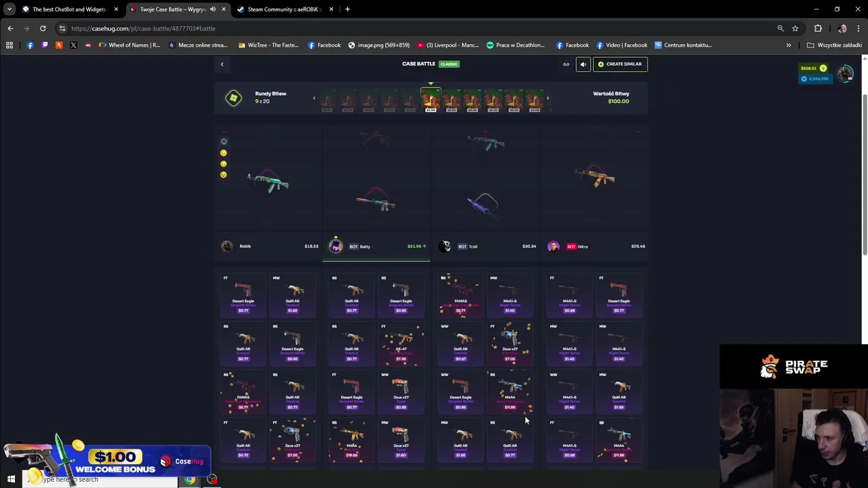Image resolution: width=868 pixels, height=488 pixels.
Task: Close The best ChatBot and Widgets tab
Action: 116,9
